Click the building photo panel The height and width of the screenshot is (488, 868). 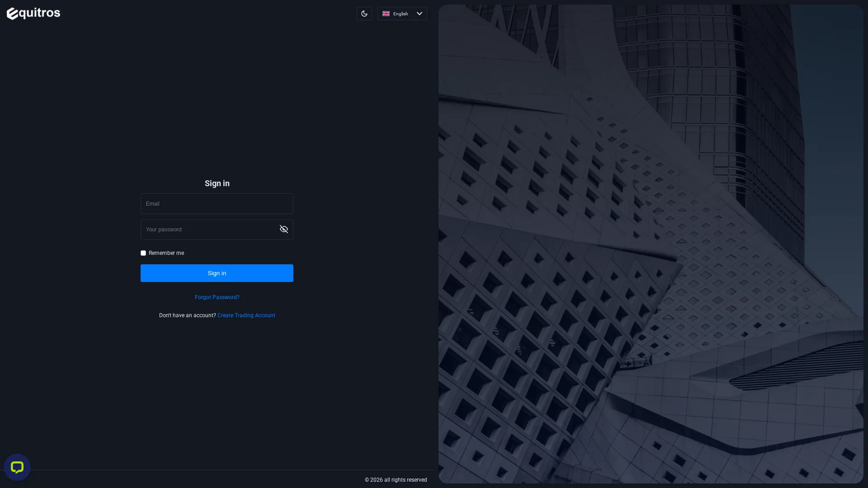(651, 244)
